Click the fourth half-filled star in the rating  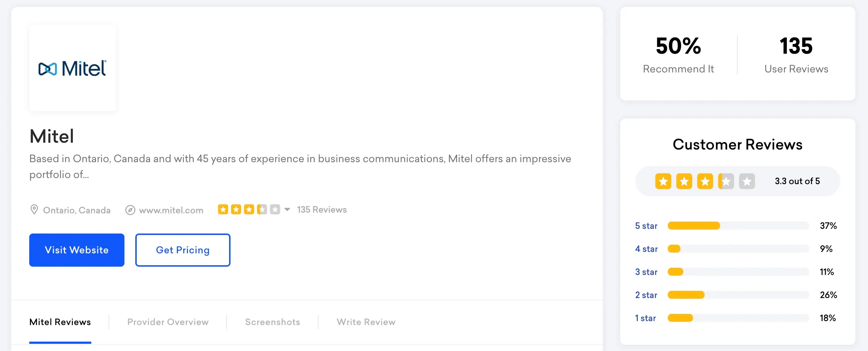click(x=262, y=209)
